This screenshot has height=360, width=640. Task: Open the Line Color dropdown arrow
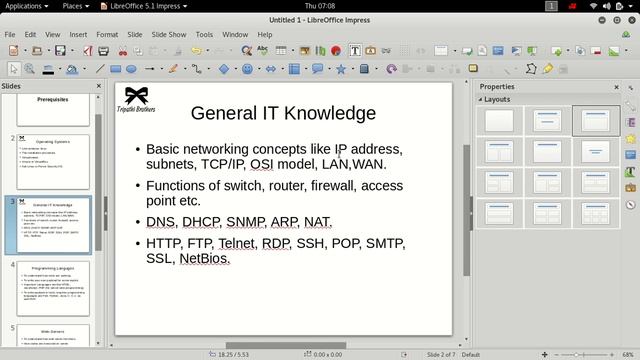tap(60, 69)
